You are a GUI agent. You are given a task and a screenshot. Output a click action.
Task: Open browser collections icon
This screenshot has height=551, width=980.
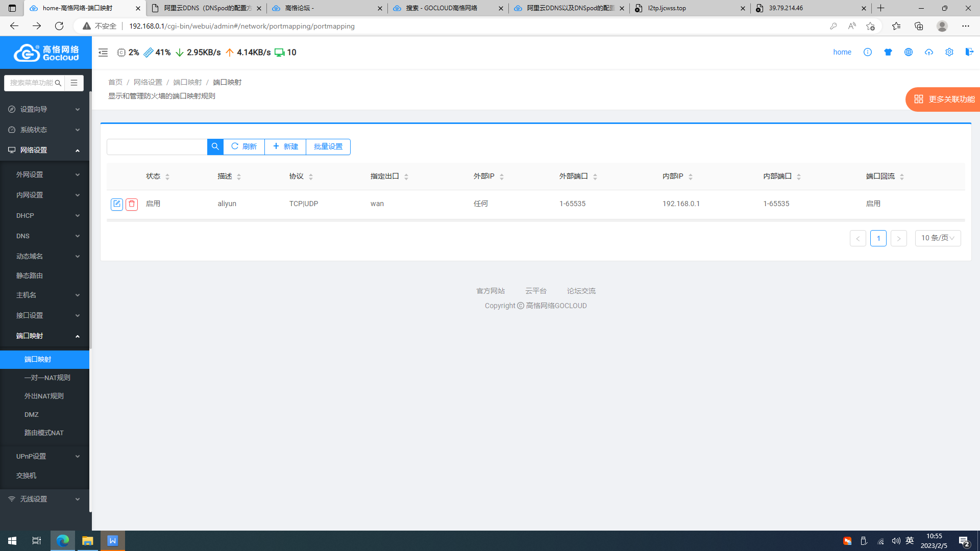919,26
